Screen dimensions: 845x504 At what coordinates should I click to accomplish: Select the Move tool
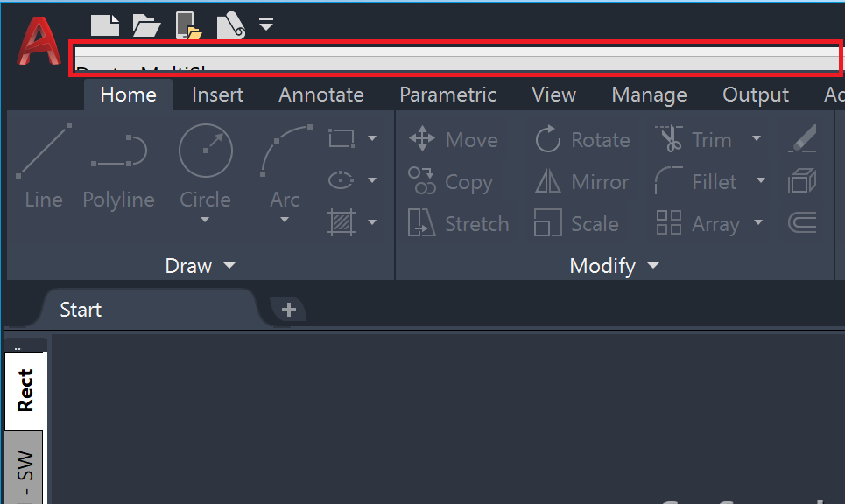[454, 139]
